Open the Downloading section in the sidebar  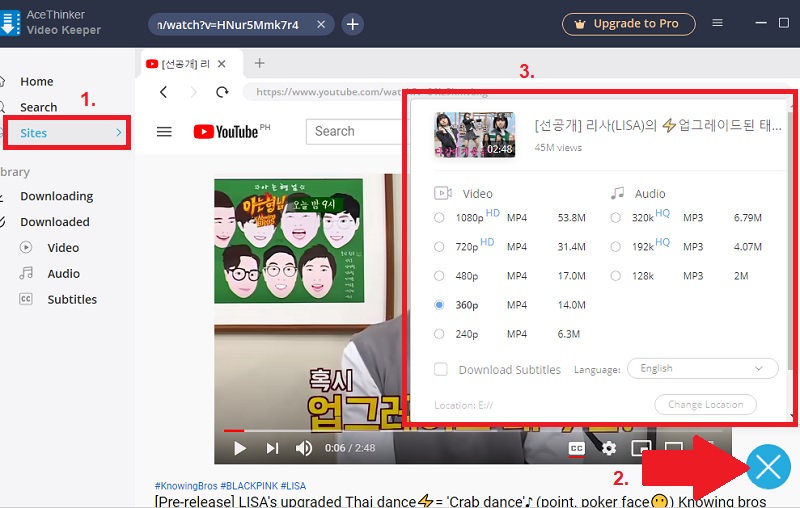pyautogui.click(x=56, y=196)
